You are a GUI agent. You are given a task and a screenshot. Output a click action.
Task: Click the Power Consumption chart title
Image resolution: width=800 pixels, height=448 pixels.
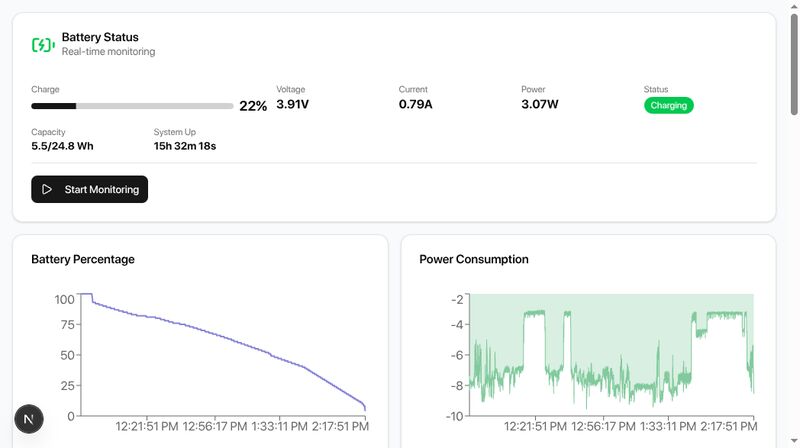tap(474, 259)
